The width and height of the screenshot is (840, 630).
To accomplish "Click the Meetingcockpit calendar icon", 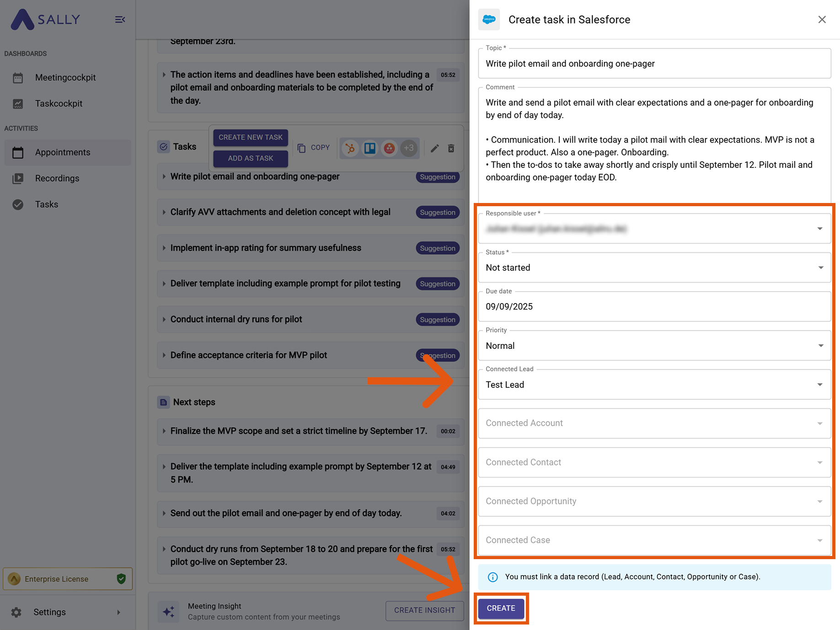I will 18,78.
